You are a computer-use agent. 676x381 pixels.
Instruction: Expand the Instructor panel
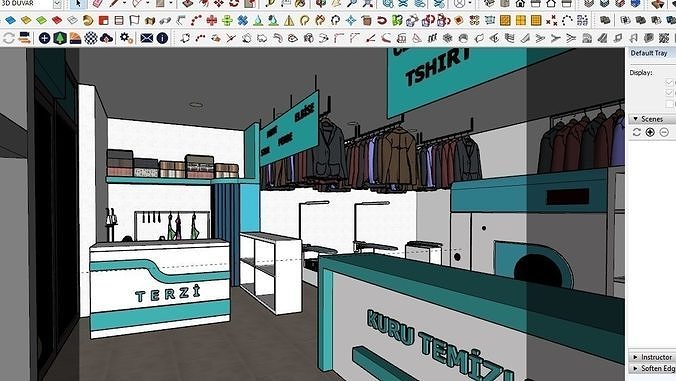635,357
